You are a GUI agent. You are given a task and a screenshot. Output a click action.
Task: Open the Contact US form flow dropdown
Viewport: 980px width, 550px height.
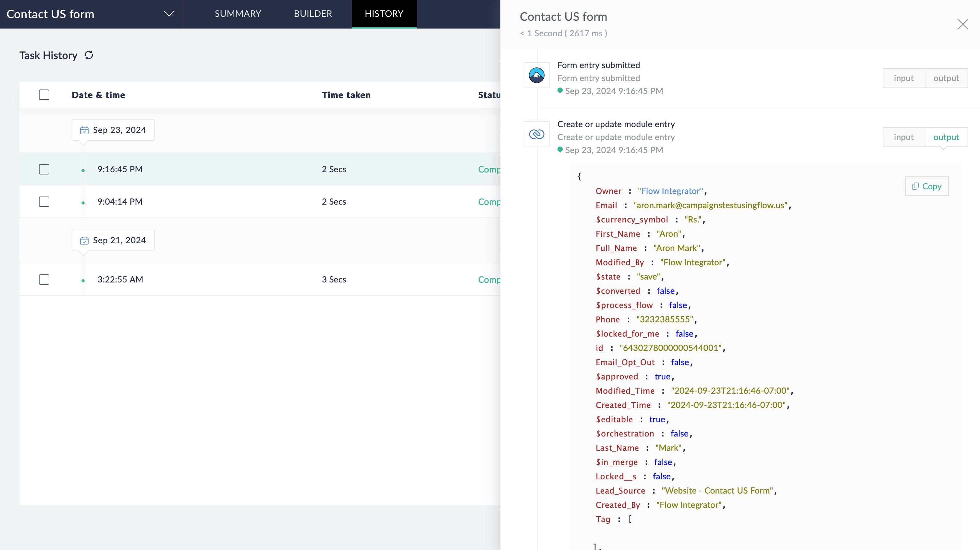(x=168, y=14)
